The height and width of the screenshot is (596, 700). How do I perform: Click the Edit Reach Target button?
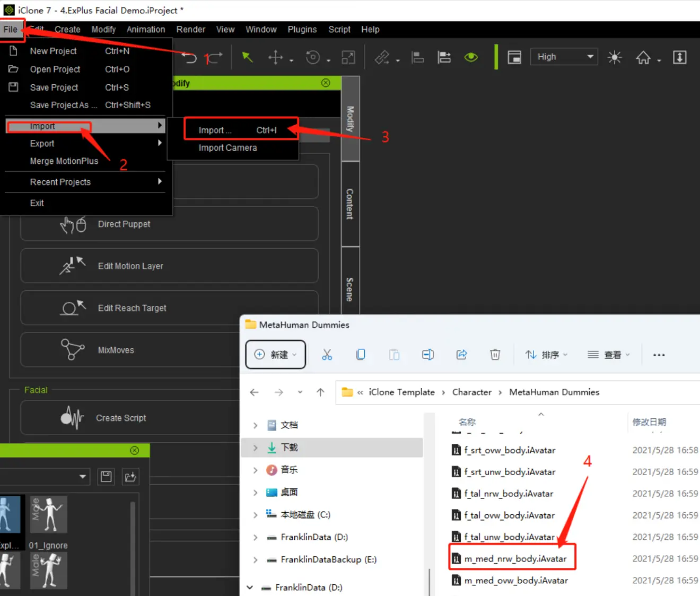169,308
